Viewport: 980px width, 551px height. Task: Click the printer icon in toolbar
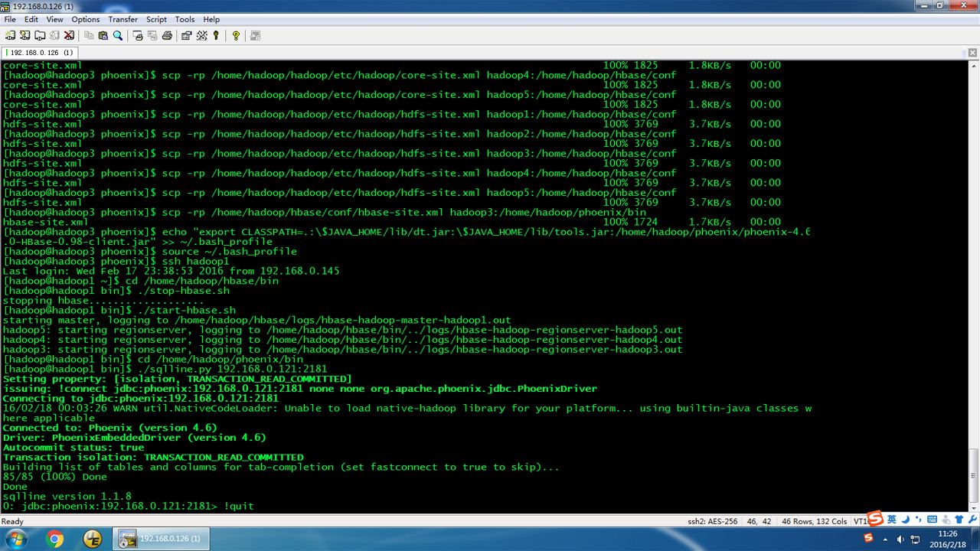(x=167, y=35)
